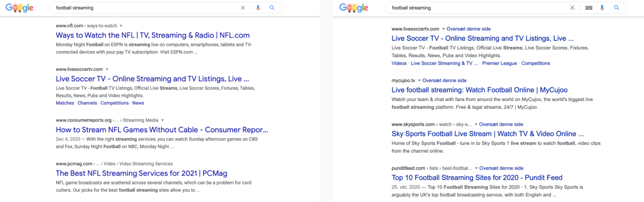
Task: Open the dropdown arrow beside www.nfl.com
Action: pyautogui.click(x=121, y=26)
